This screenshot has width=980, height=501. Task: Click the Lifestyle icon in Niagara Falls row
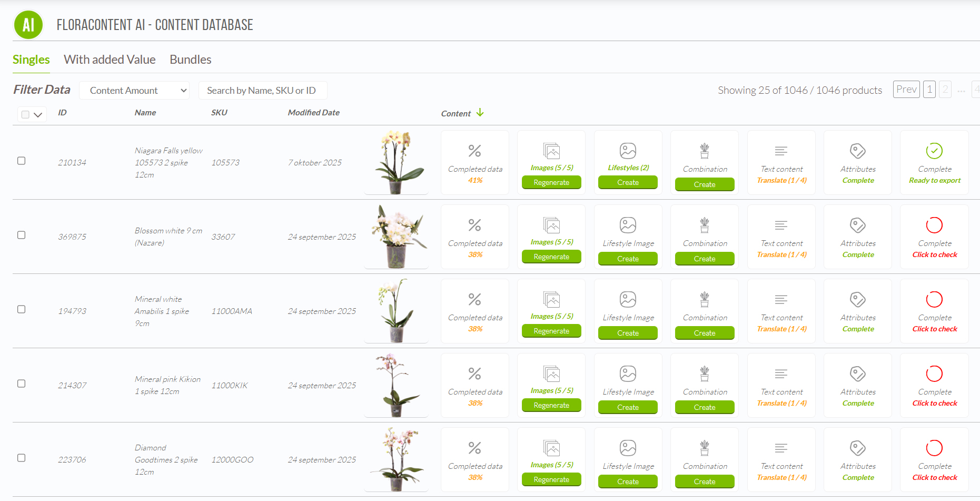click(628, 151)
